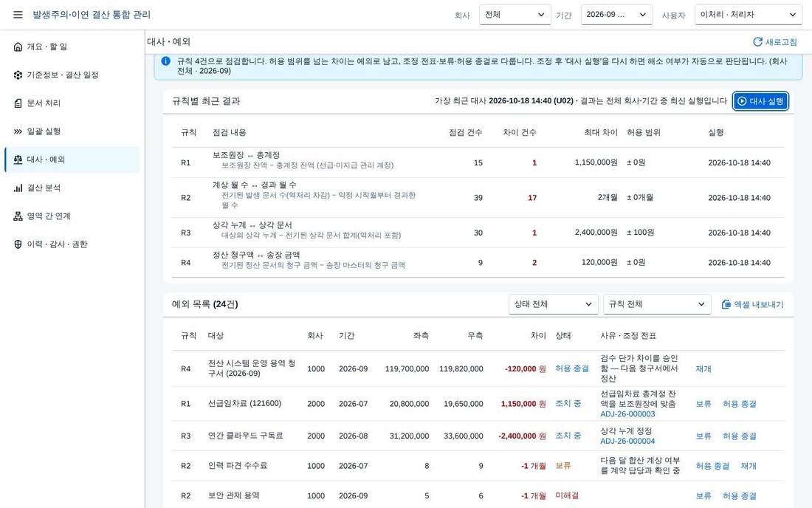Click 허용 종결 on 선급임차료 row
This screenshot has width=812, height=508.
pyautogui.click(x=739, y=404)
